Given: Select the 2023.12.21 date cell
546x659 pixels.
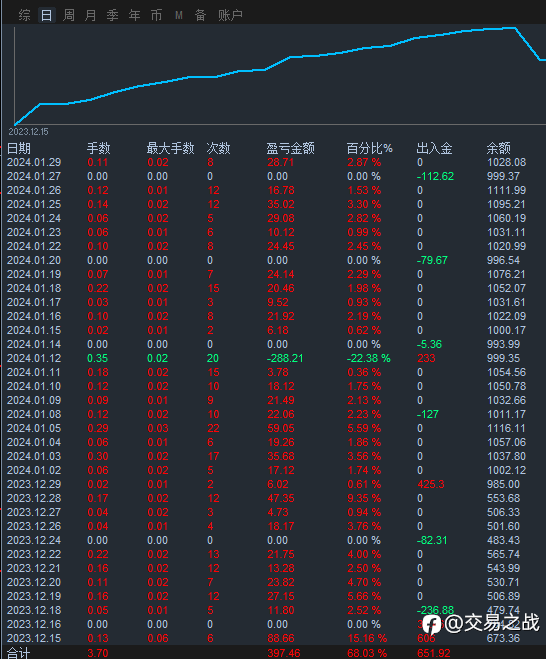Looking at the screenshot, I should point(34,568).
